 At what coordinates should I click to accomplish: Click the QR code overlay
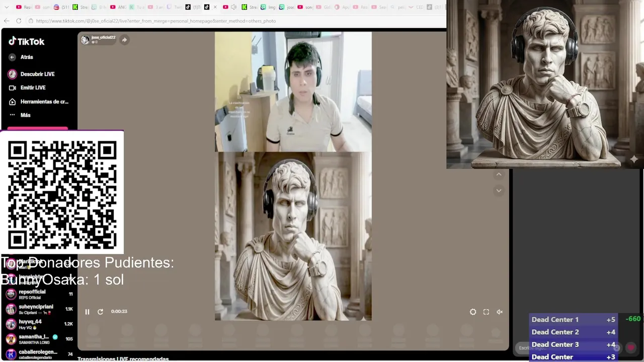[62, 194]
